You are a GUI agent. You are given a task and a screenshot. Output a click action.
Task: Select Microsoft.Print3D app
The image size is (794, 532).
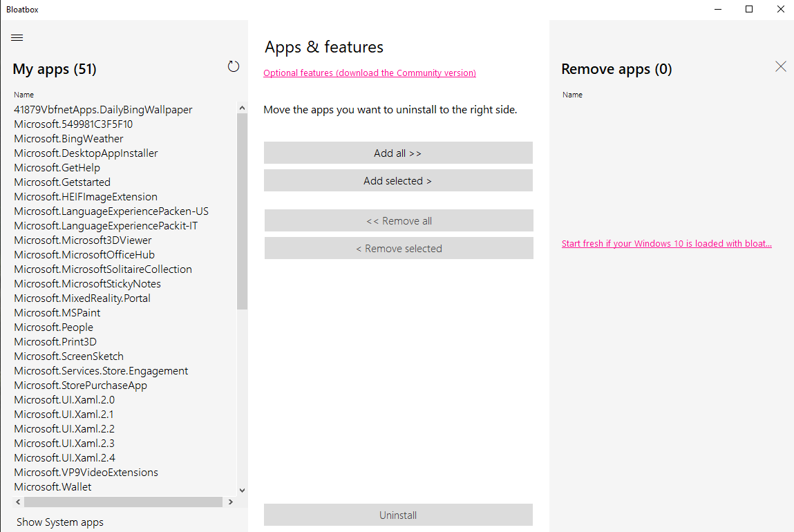click(x=55, y=342)
